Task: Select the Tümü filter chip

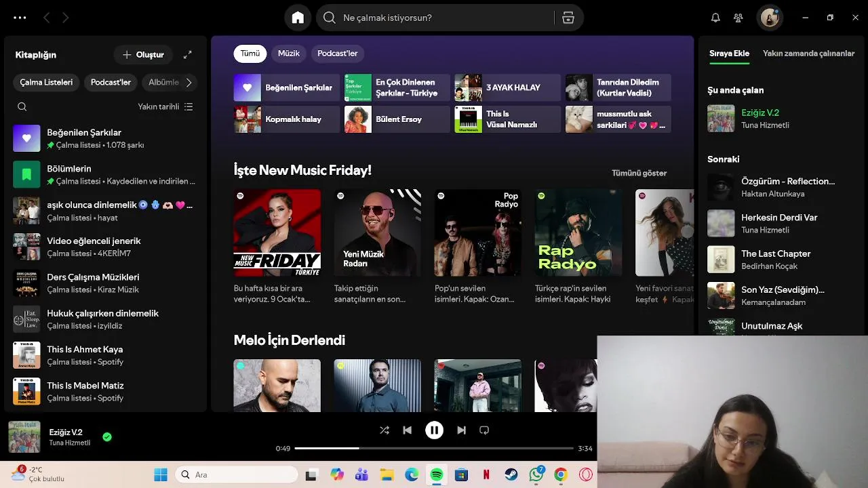Action: coord(250,54)
